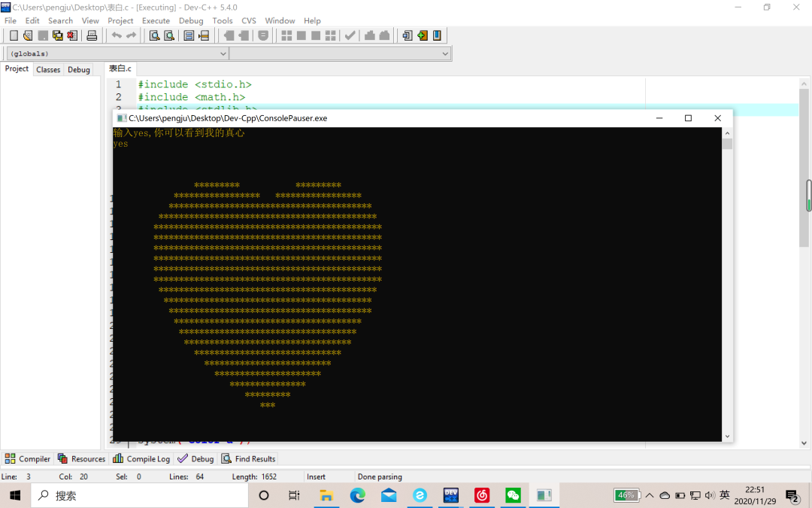Click the green plus add-to-project icon
812x508 pixels.
(423, 35)
